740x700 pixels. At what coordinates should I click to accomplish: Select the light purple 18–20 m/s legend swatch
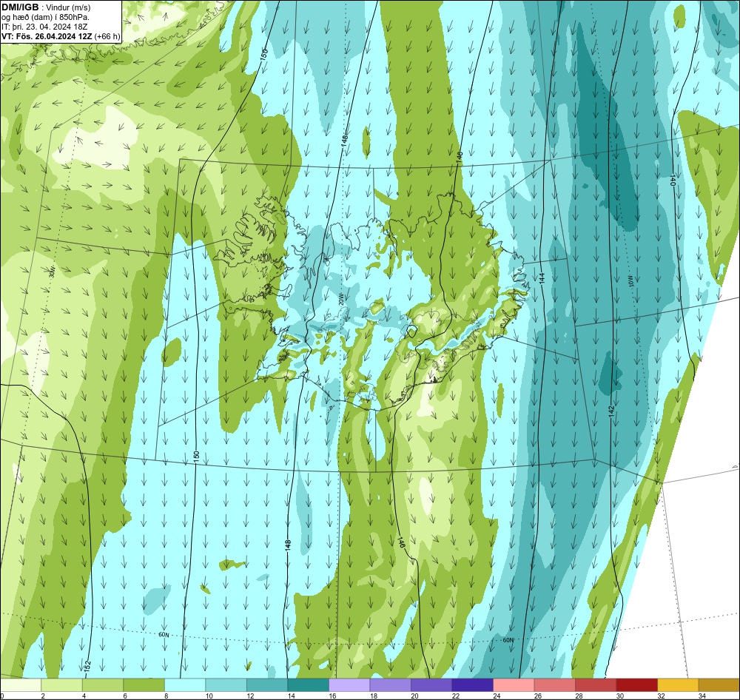[390, 685]
